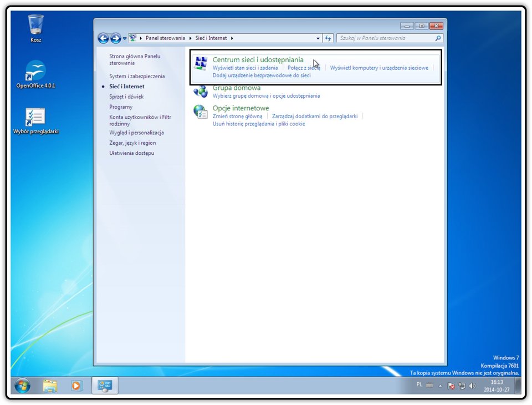Expand the arrow after Sieć i Internet breadcrumb
This screenshot has height=405, width=532.
tap(232, 38)
